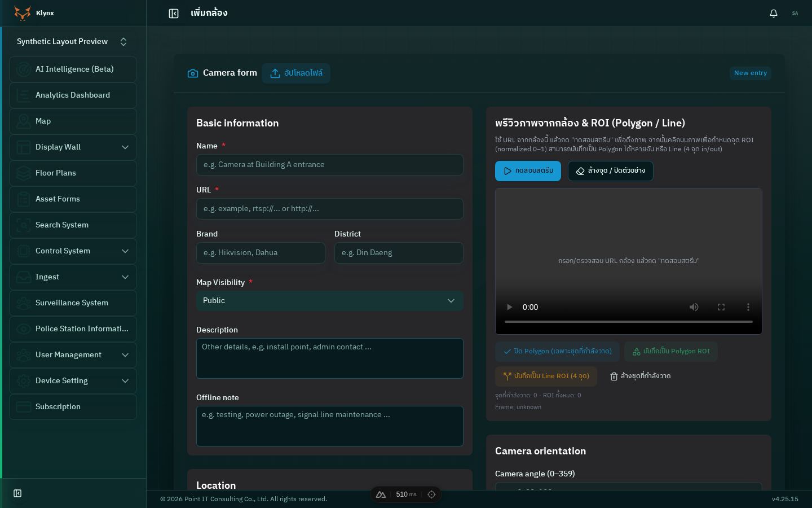
Task: Click the Subscription sidebar icon
Action: [x=23, y=407]
